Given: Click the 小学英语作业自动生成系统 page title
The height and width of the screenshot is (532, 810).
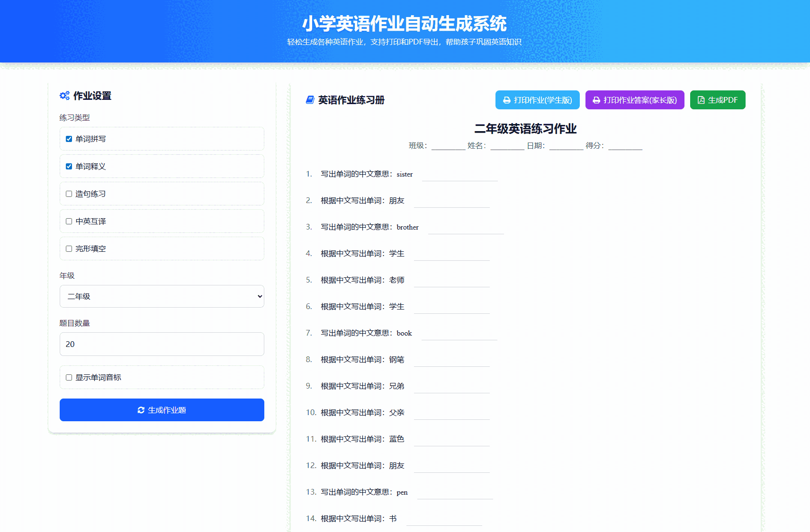Looking at the screenshot, I should point(404,24).
